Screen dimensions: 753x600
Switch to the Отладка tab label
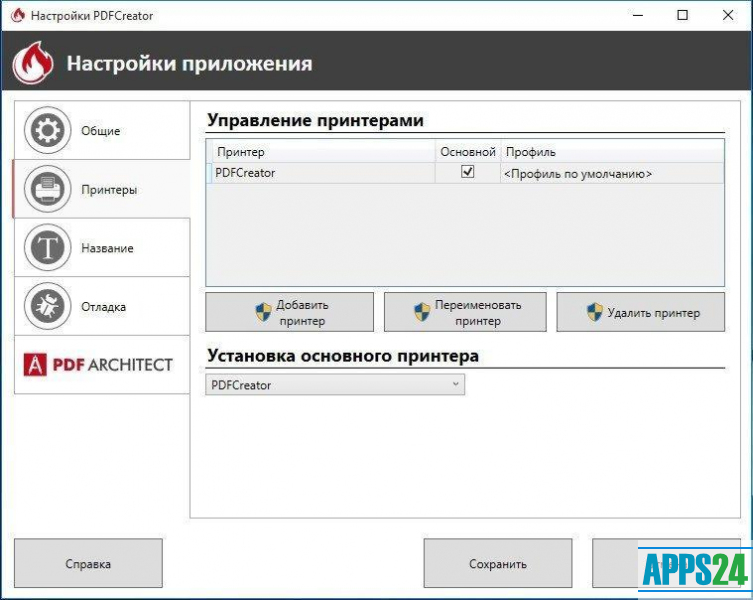click(103, 307)
